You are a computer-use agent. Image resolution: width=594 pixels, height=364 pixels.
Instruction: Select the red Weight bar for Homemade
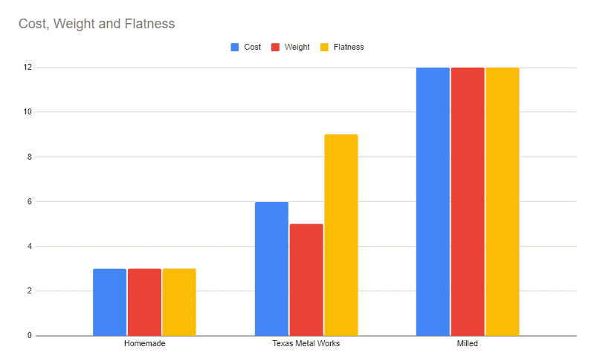[144, 302]
